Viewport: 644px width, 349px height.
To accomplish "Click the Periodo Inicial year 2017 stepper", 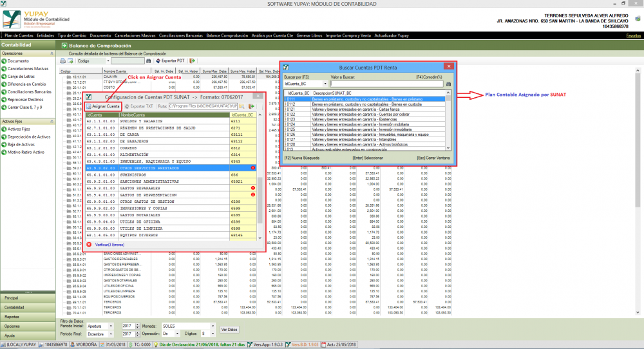I will pyautogui.click(x=138, y=326).
